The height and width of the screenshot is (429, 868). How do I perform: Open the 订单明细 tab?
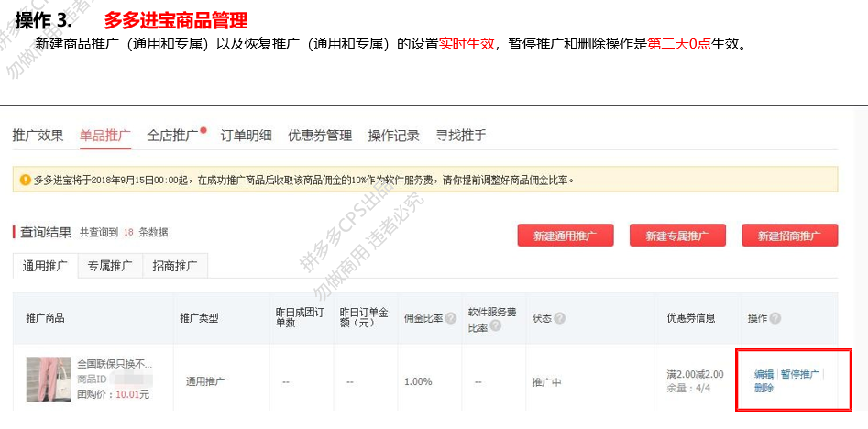coord(246,136)
